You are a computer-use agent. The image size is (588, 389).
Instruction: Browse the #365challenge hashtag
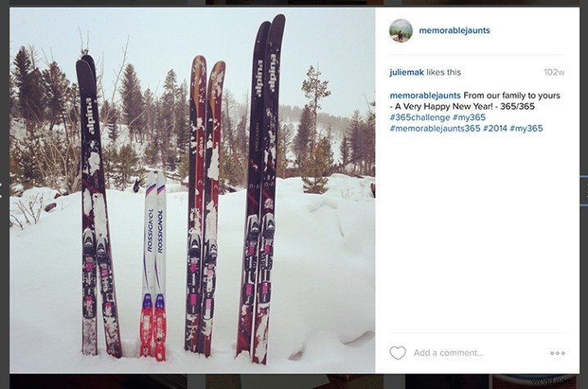point(420,117)
